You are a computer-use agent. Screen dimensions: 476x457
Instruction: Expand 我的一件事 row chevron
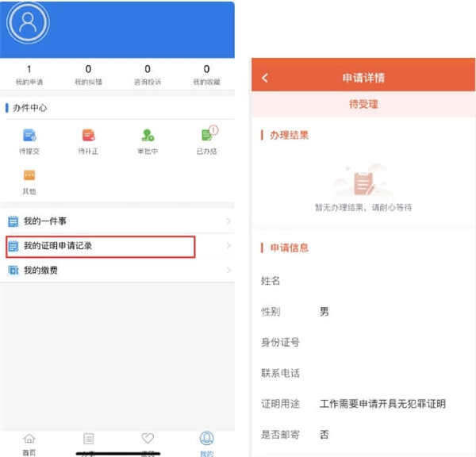pos(228,221)
